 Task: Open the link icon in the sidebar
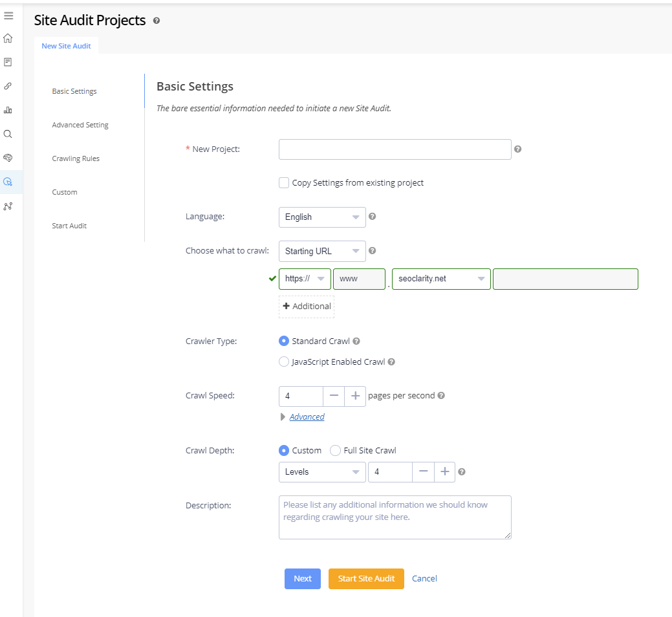coord(8,86)
